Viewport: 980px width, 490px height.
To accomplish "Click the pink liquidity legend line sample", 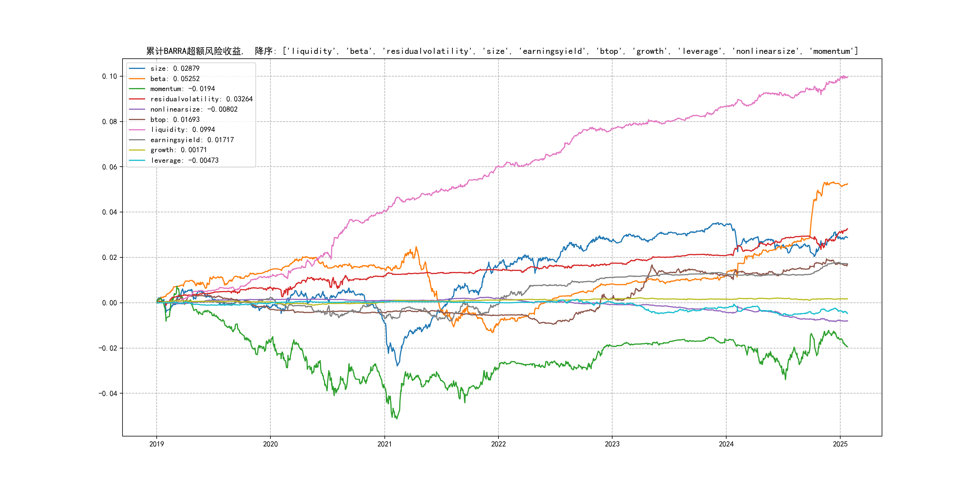I will pos(137,130).
